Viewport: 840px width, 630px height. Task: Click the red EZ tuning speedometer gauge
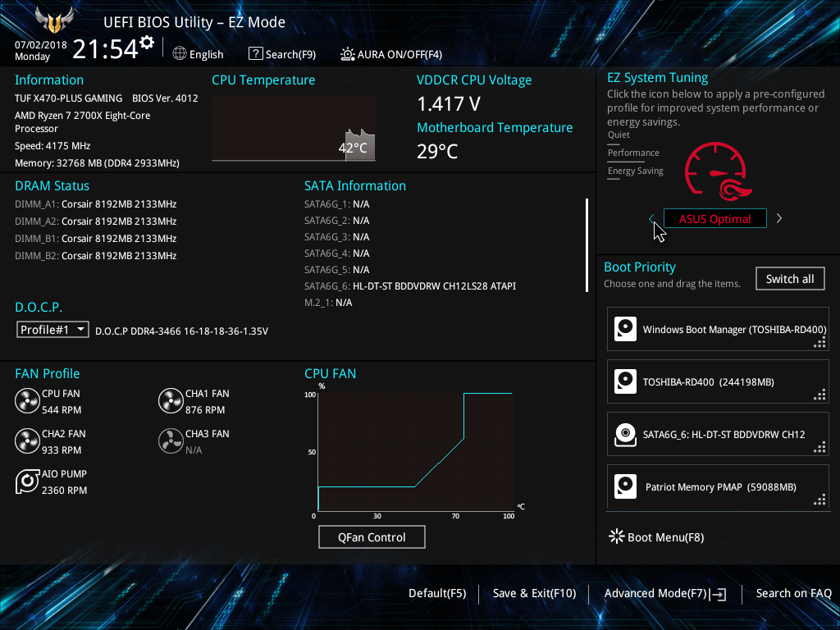pyautogui.click(x=717, y=171)
